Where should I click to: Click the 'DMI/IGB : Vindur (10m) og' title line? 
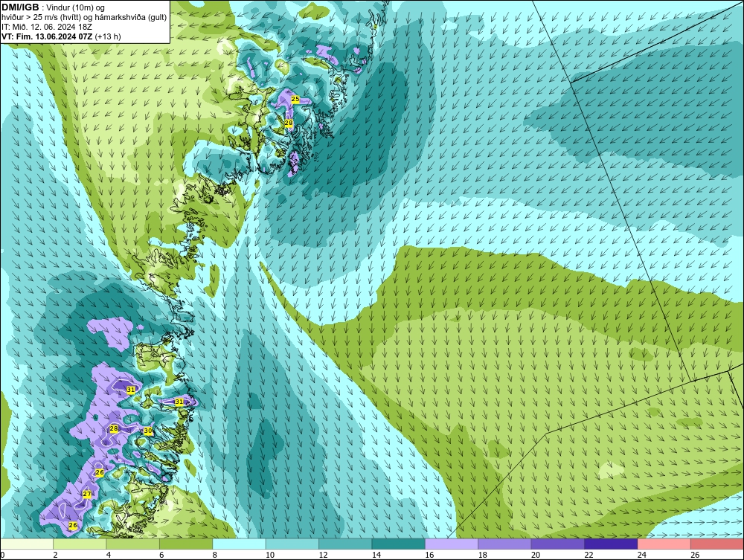pos(54,7)
